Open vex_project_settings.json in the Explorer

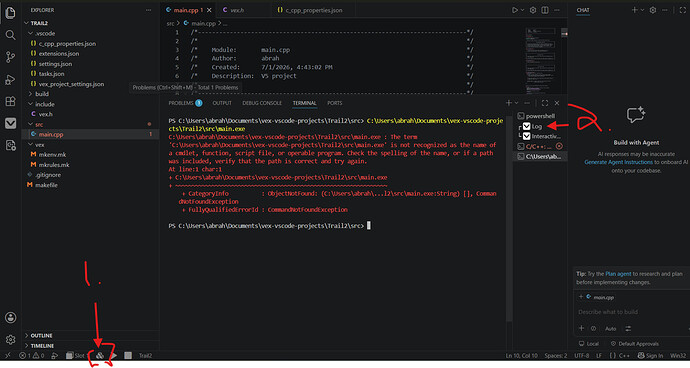pos(71,84)
